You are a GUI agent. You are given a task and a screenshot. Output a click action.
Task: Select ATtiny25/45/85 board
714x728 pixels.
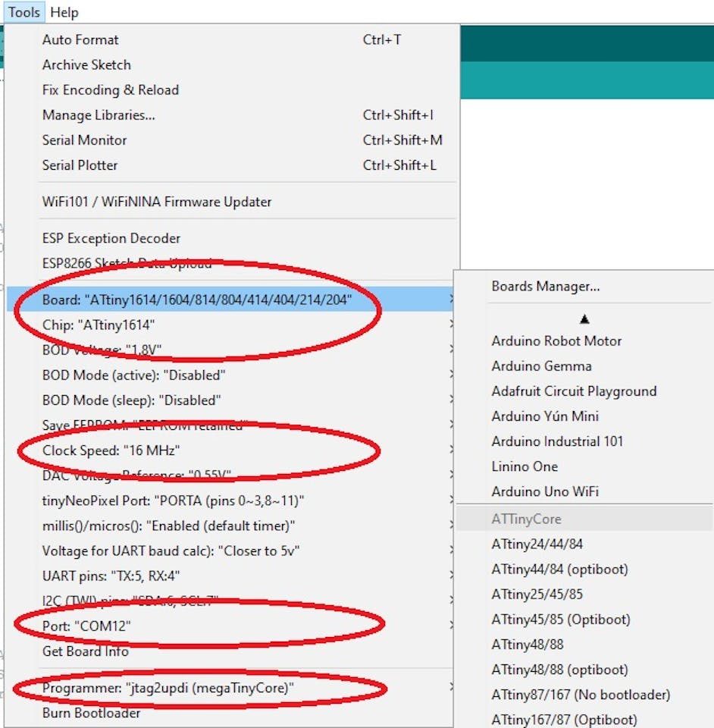tap(584, 594)
